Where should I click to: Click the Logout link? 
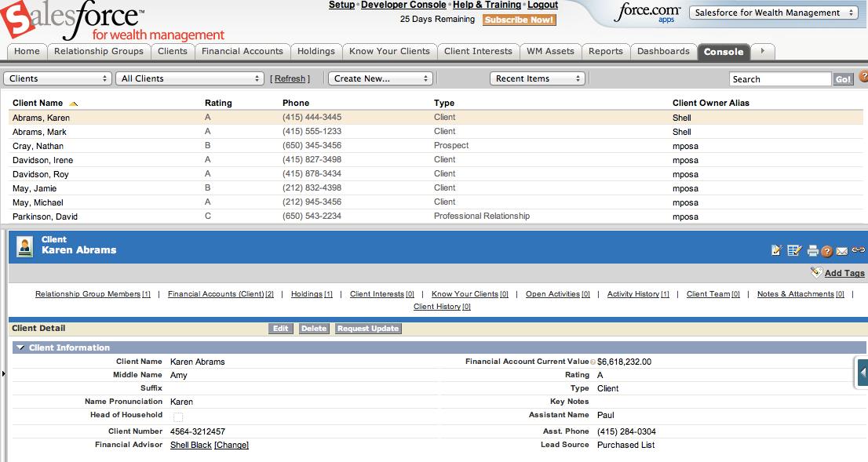coord(542,5)
